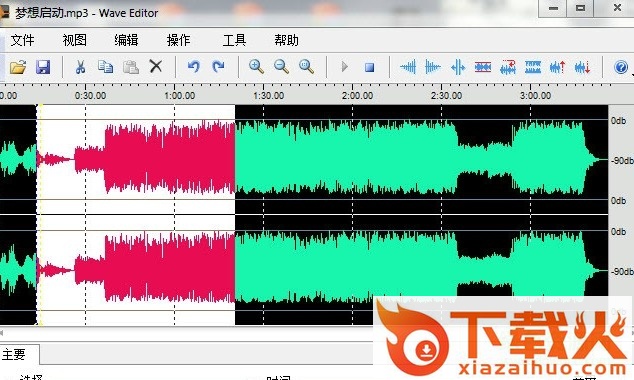Click the red normalize waveform icon
Image resolution: width=634 pixels, height=380 pixels.
[483, 67]
